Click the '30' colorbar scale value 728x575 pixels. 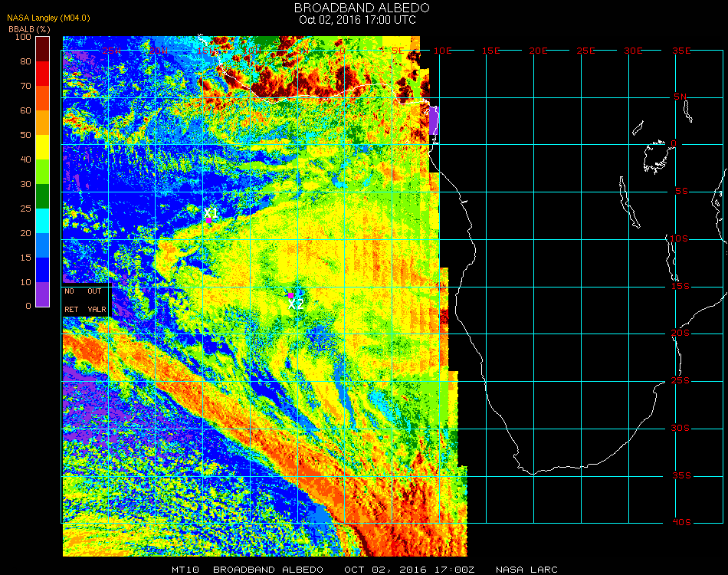(25, 184)
